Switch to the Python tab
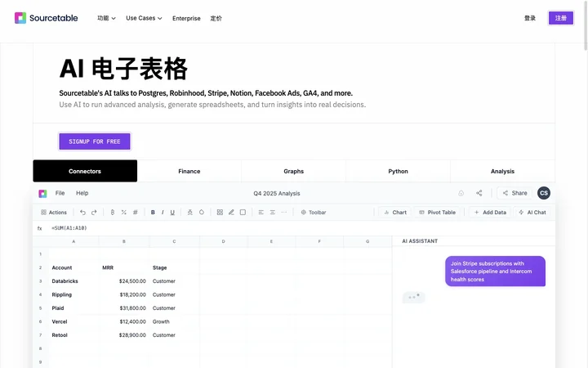 pyautogui.click(x=398, y=171)
